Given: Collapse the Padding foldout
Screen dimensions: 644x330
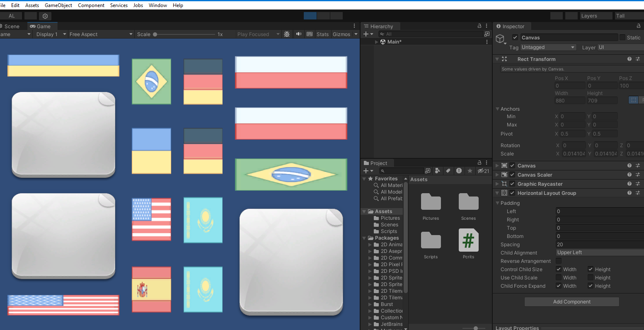Looking at the screenshot, I should [498, 203].
